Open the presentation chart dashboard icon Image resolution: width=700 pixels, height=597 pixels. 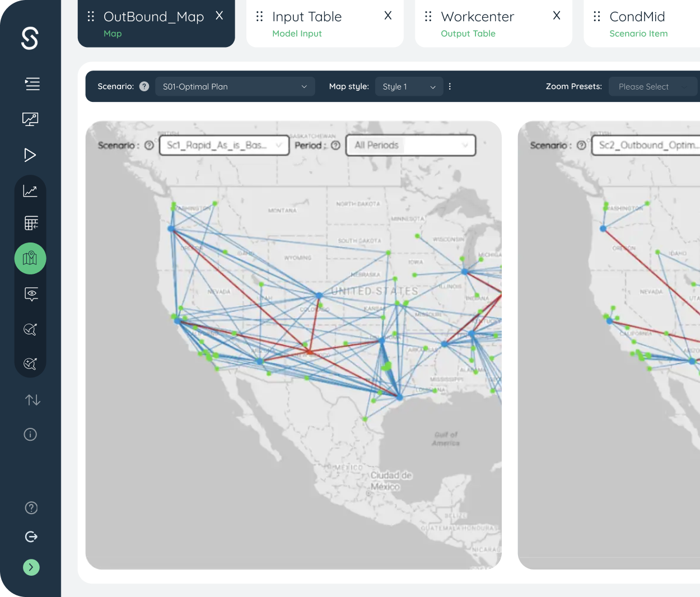[30, 119]
